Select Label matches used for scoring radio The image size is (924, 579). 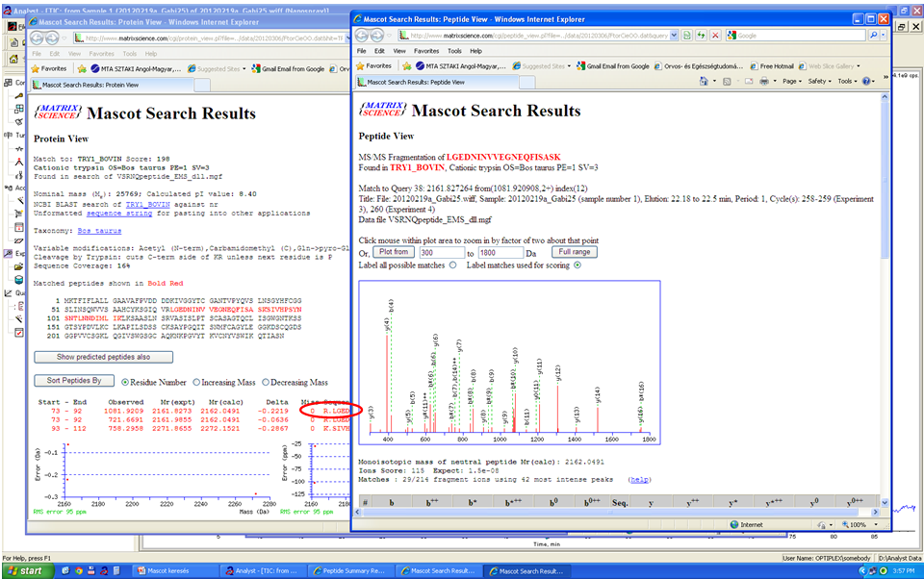(x=577, y=265)
